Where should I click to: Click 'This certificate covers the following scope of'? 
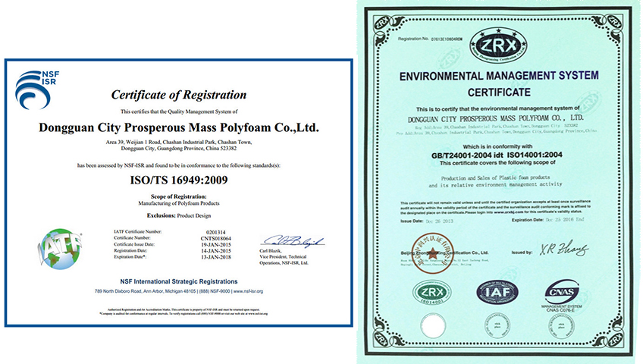[497, 163]
